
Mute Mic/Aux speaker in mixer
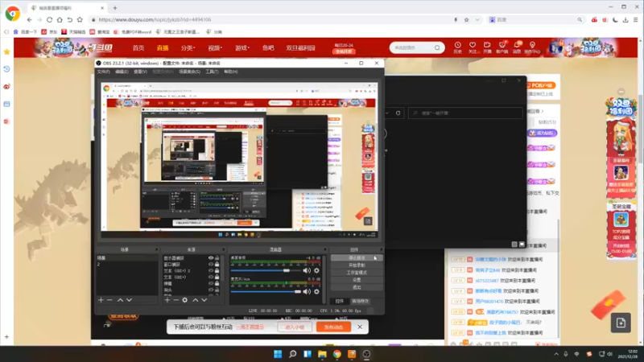pos(307,291)
